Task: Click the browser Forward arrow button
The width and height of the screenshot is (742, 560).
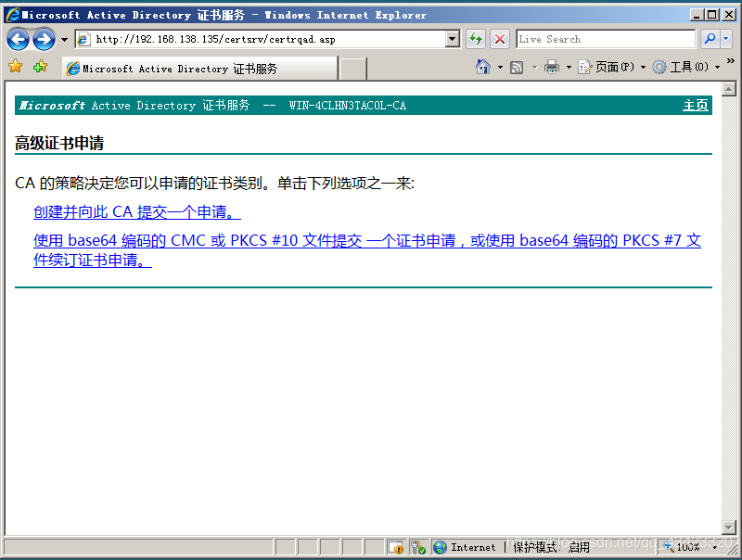Action: pos(44,39)
